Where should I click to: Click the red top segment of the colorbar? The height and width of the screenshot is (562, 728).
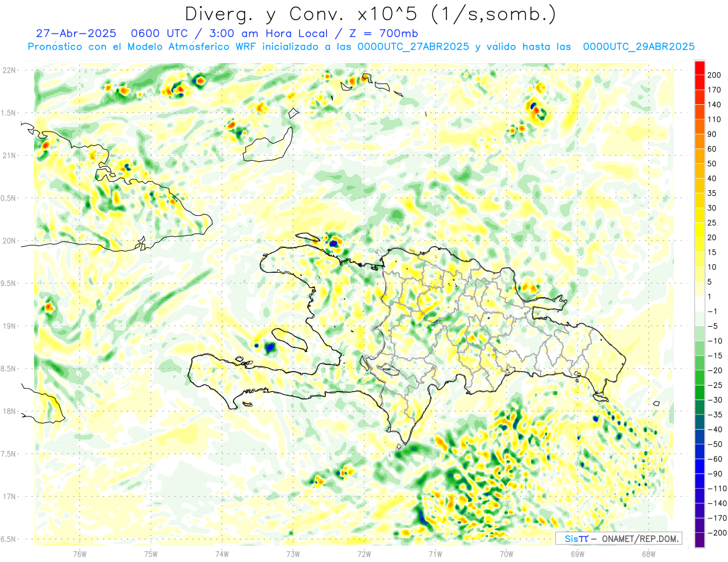699,68
